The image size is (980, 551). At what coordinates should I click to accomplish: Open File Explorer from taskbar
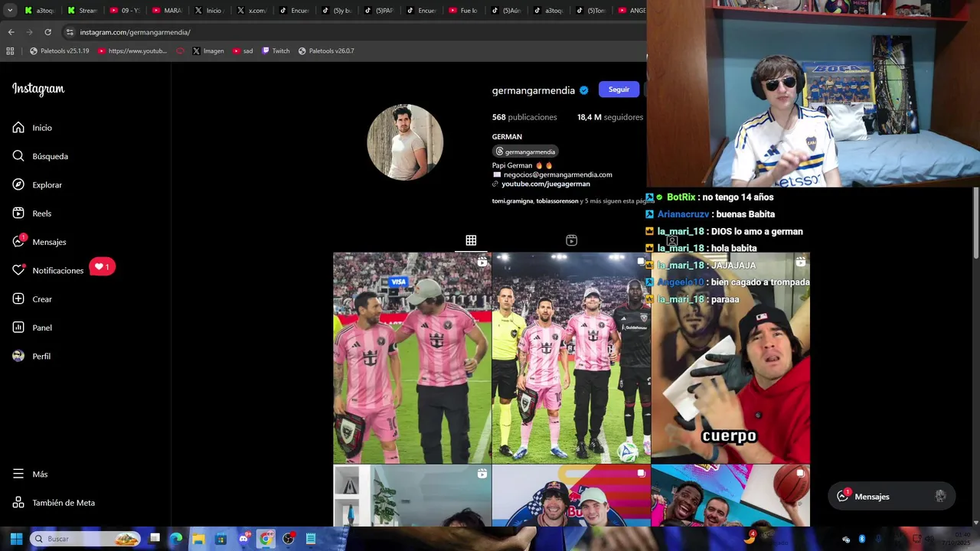tap(198, 539)
